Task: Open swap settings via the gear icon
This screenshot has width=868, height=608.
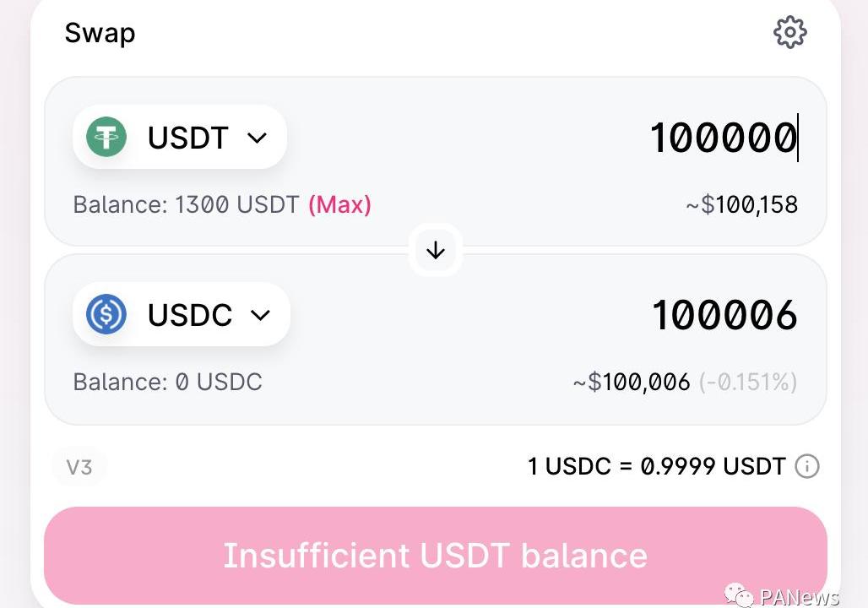Action: (x=789, y=33)
